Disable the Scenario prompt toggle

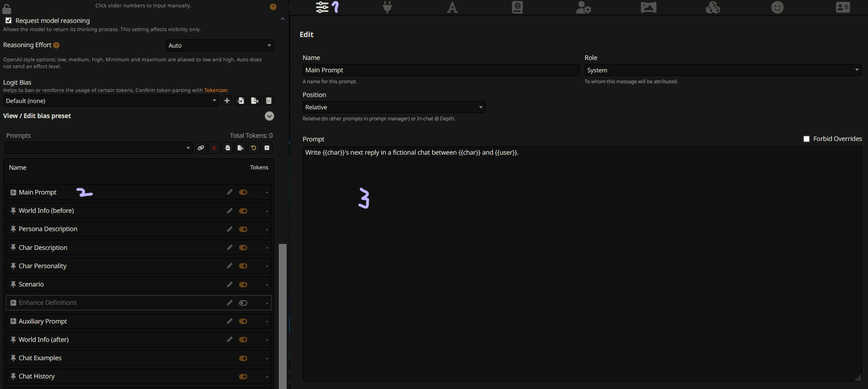click(243, 284)
